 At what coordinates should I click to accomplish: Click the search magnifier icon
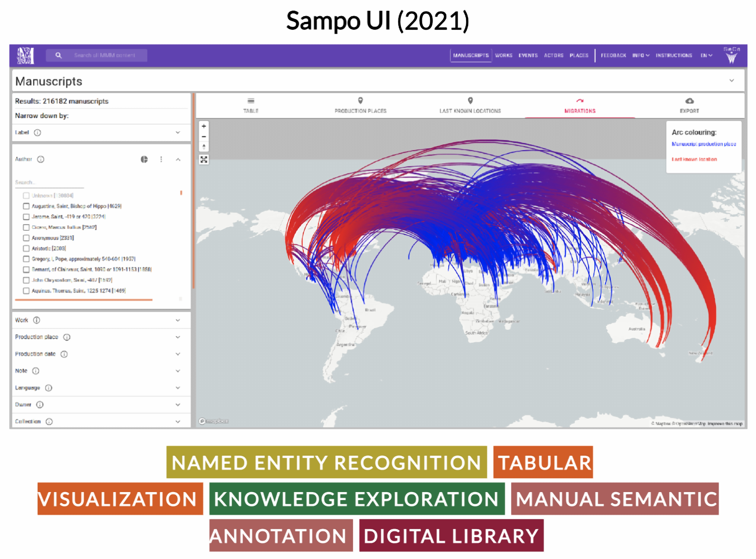[58, 55]
